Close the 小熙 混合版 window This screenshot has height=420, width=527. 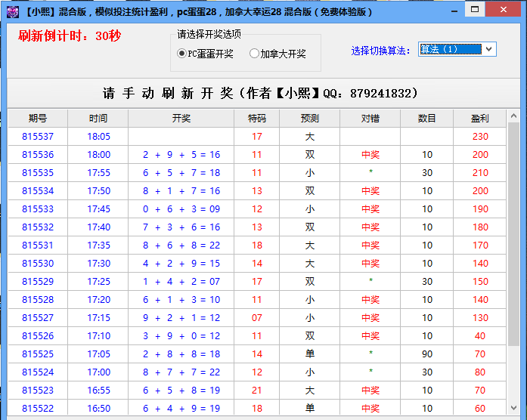504,9
